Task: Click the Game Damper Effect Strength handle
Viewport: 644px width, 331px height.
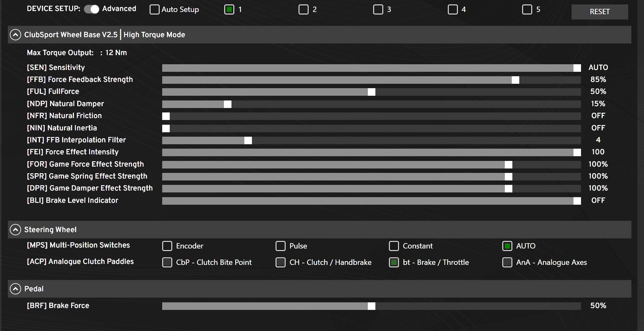Action: coord(509,189)
